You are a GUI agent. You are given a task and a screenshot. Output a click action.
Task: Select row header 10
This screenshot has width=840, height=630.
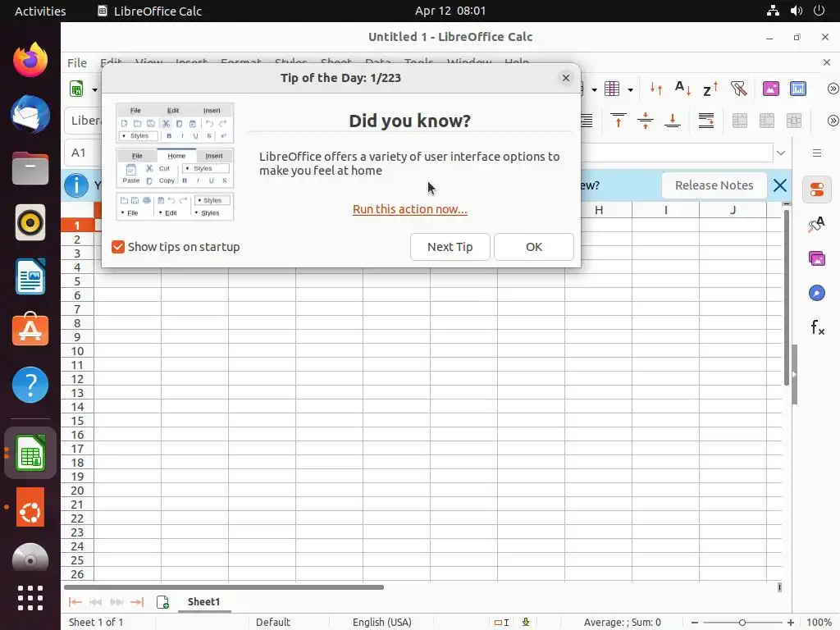pos(78,351)
